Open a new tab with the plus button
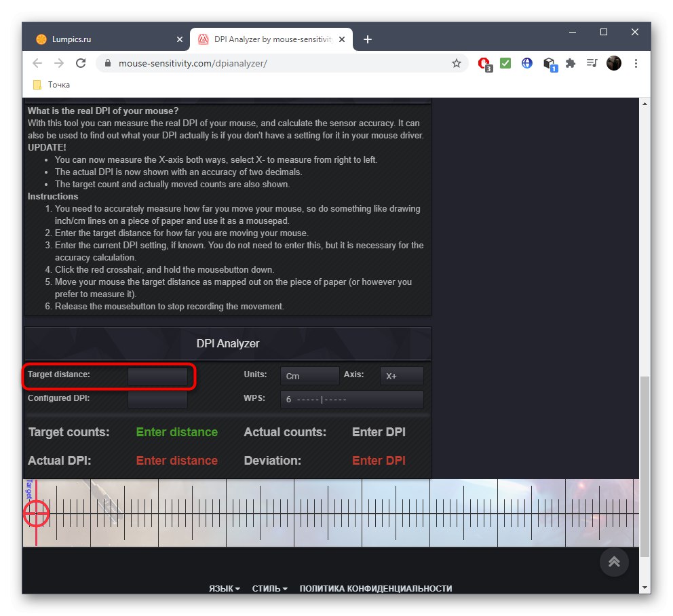The width and height of the screenshot is (673, 616). coord(368,39)
